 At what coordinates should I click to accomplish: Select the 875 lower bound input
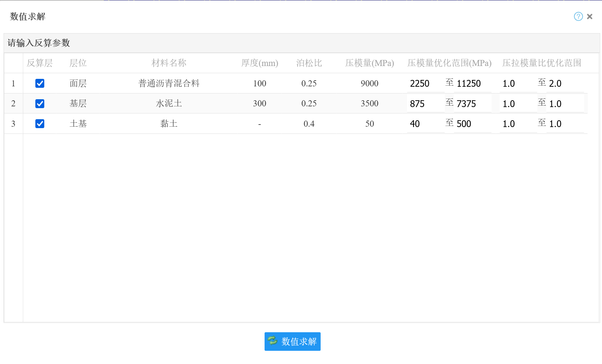coord(425,104)
